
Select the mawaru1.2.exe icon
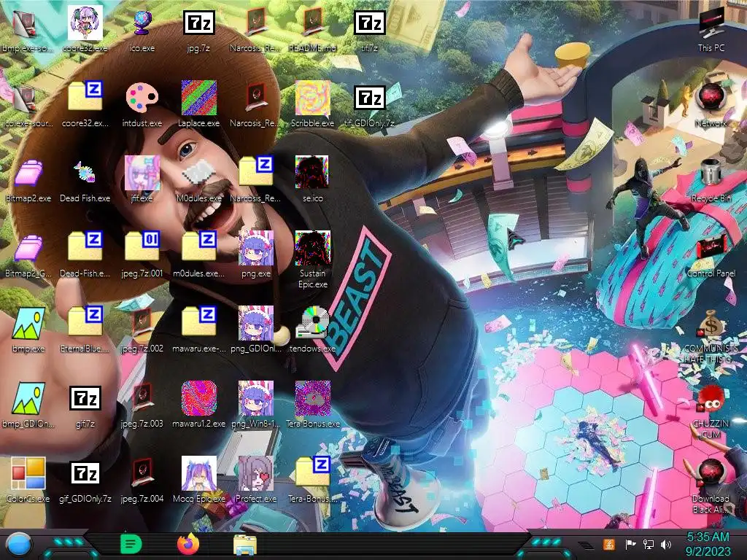coord(198,398)
